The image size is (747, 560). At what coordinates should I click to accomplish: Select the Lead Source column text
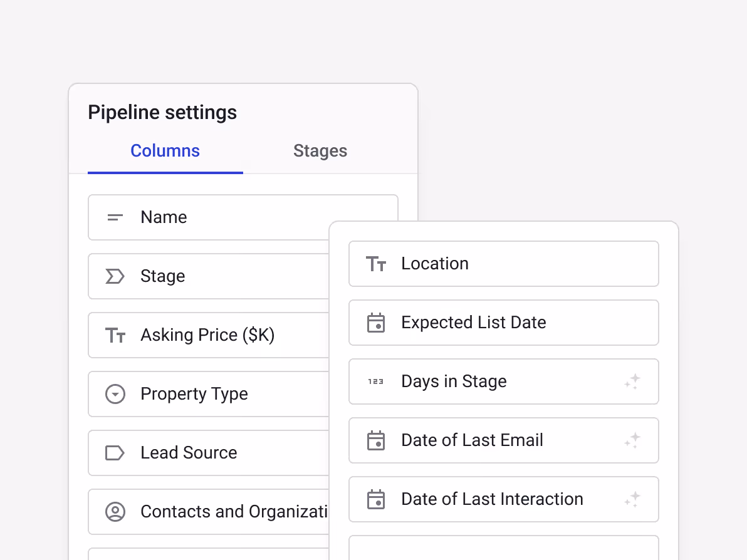click(x=189, y=453)
